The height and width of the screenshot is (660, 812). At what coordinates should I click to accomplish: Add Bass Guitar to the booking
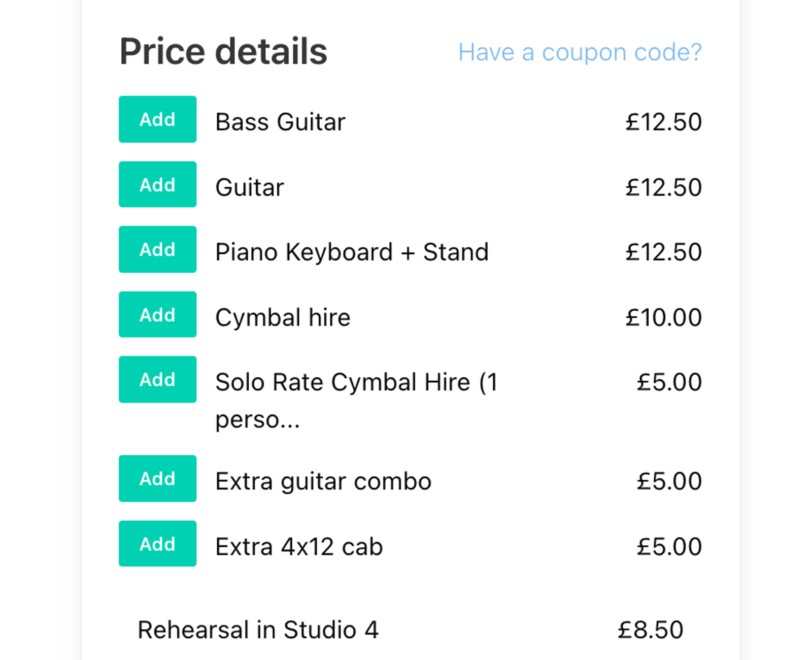157,119
